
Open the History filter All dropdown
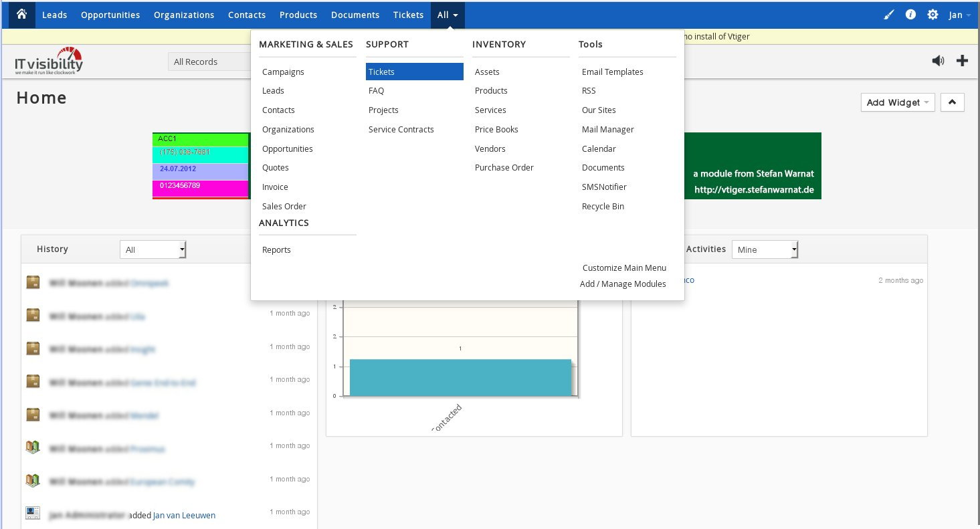153,249
